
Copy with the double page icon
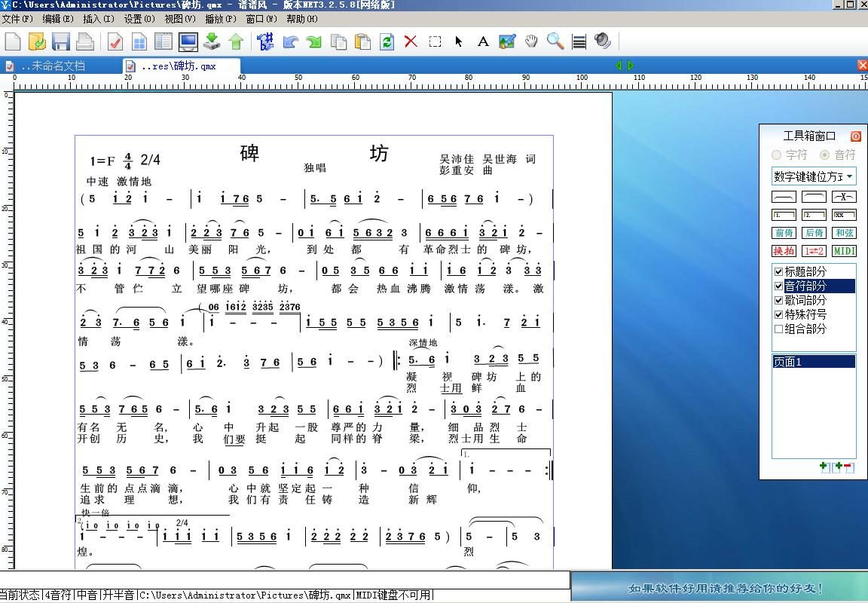click(338, 41)
